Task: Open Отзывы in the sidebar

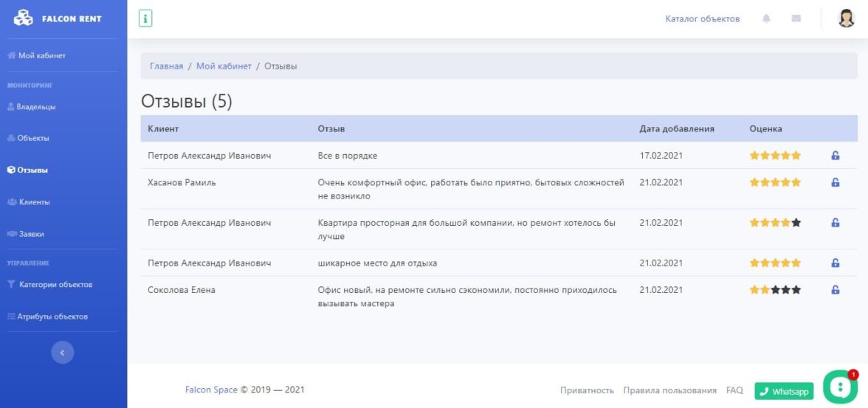Action: [32, 170]
